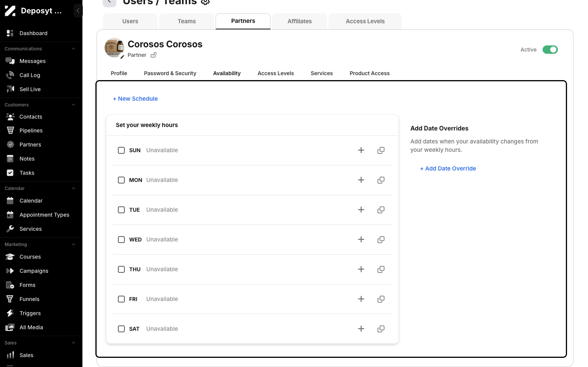The width and height of the screenshot is (588, 367).
Task: Toggle the Active switch off
Action: pyautogui.click(x=550, y=50)
